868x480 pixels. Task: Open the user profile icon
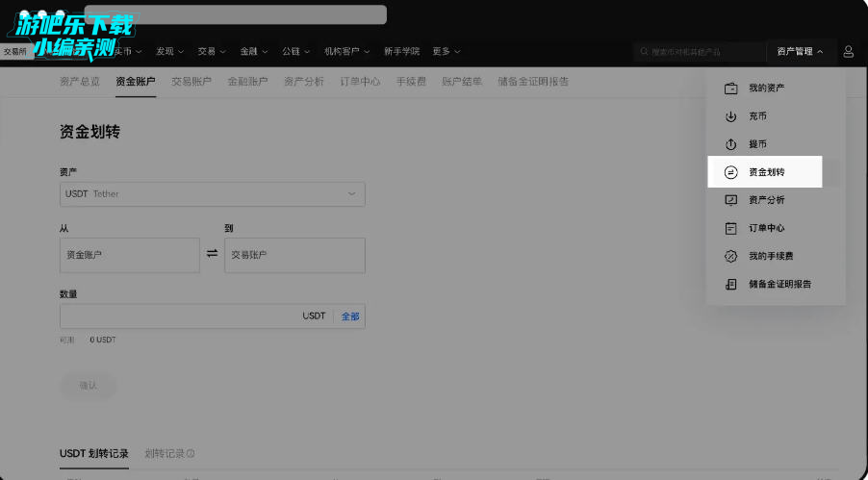(848, 51)
